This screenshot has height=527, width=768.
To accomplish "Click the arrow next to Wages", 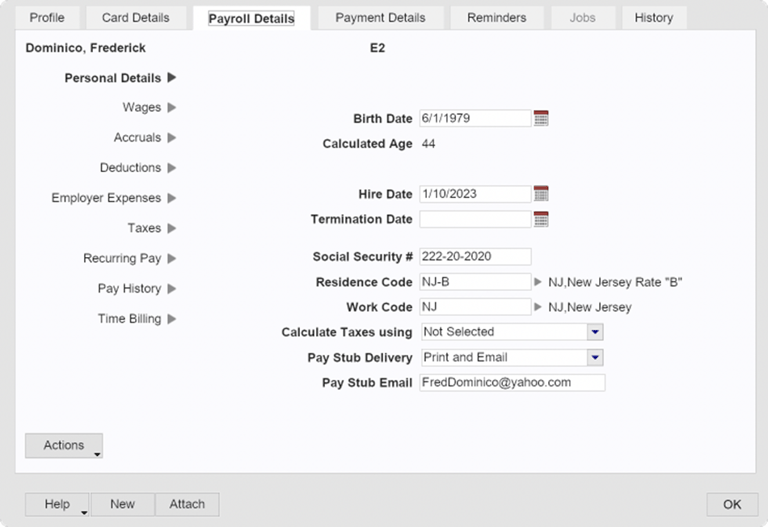I will click(x=172, y=107).
